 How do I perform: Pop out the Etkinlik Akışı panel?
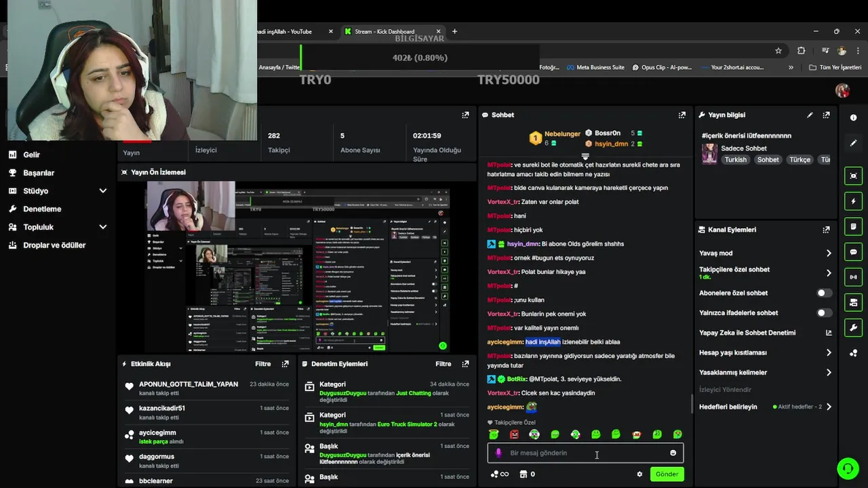pyautogui.click(x=285, y=364)
